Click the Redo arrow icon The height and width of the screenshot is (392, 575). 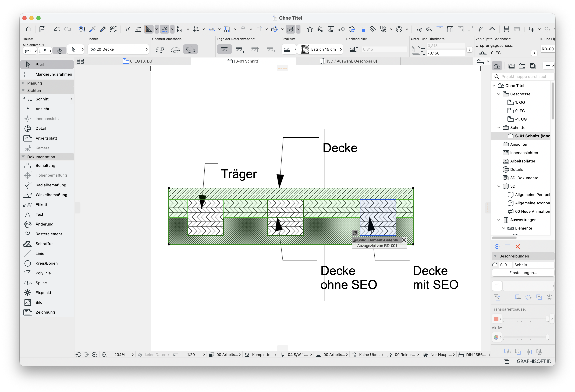pos(68,29)
